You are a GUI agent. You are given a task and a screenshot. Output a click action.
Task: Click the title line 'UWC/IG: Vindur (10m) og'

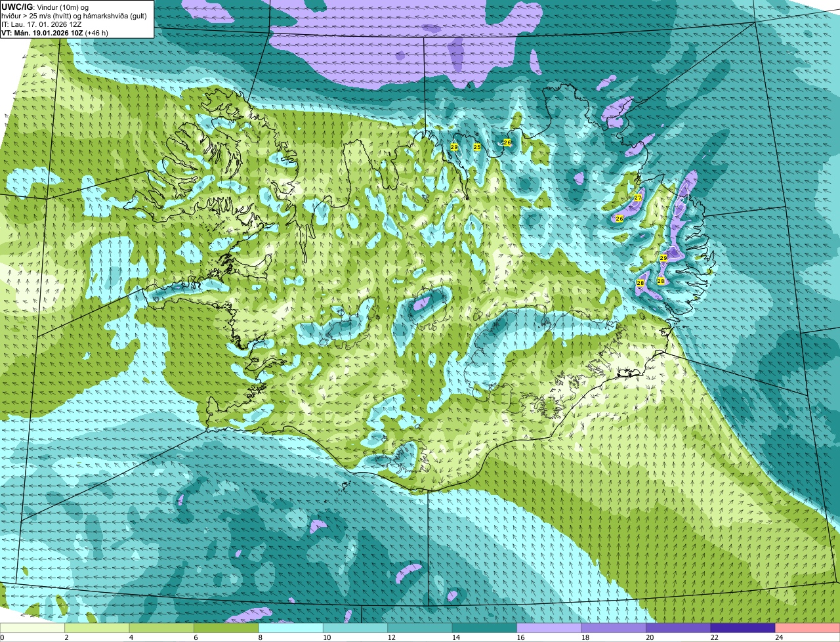click(x=45, y=7)
